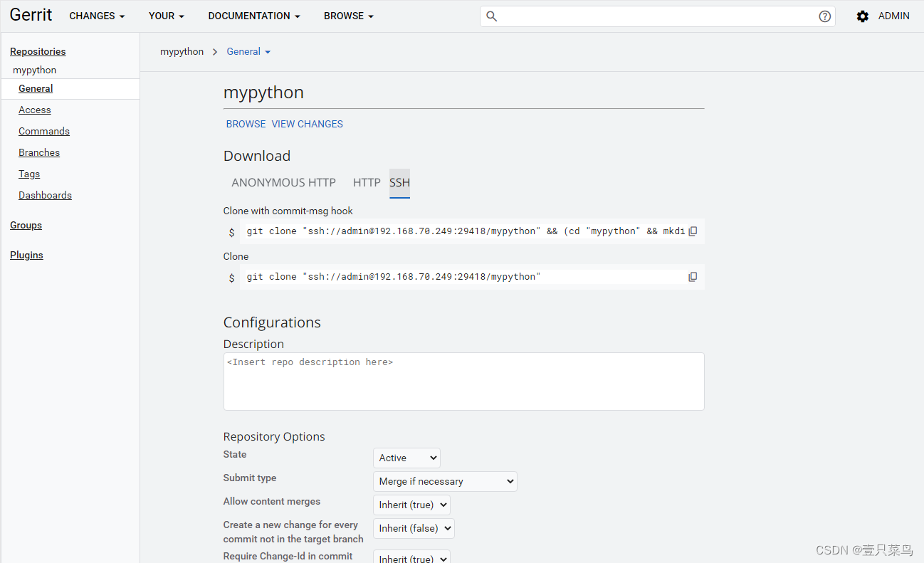Open the State dropdown showing Active
The width and height of the screenshot is (924, 563).
click(406, 458)
